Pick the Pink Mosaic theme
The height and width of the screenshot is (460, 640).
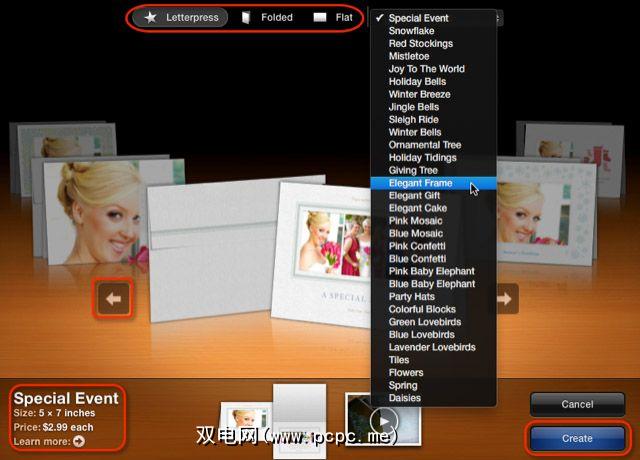tap(433, 220)
